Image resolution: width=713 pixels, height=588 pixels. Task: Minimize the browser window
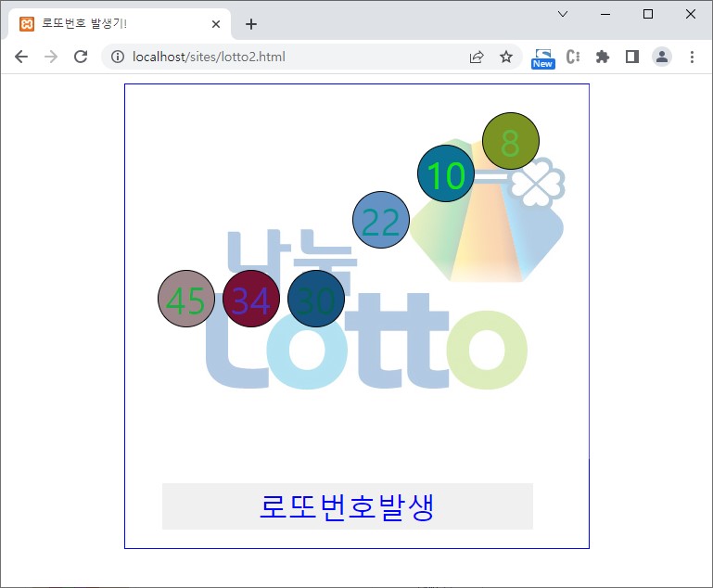[605, 14]
